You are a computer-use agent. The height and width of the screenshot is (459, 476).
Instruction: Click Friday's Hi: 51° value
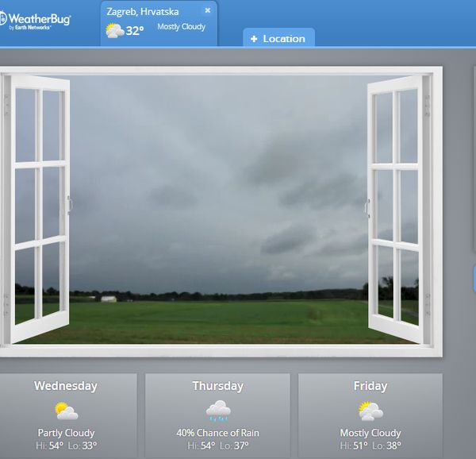[354, 445]
